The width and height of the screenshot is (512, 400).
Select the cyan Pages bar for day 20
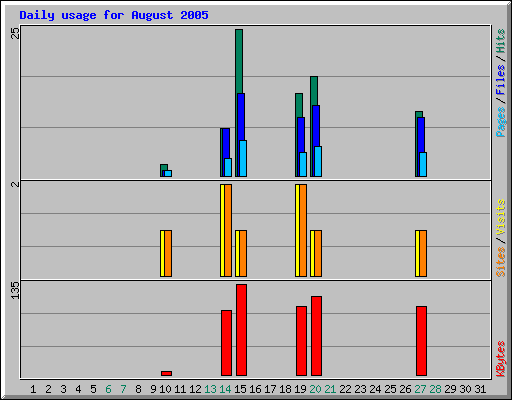coord(318,161)
